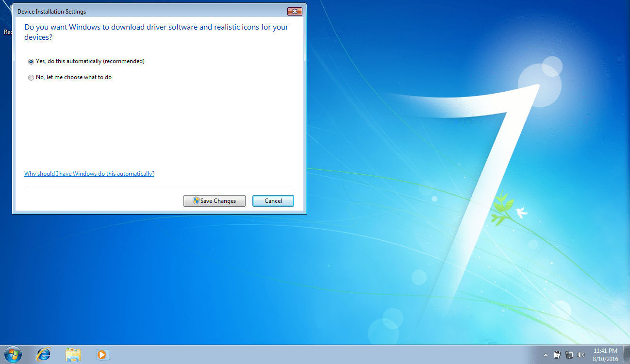Launch Windows Media Player from the taskbar
The image size is (630, 364).
[103, 355]
